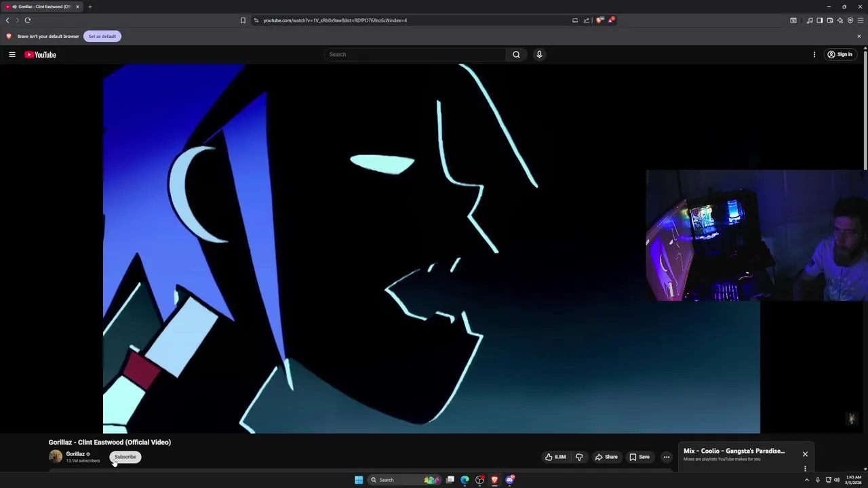This screenshot has width=868, height=488.
Task: Open a new browser tab
Action: [90, 7]
